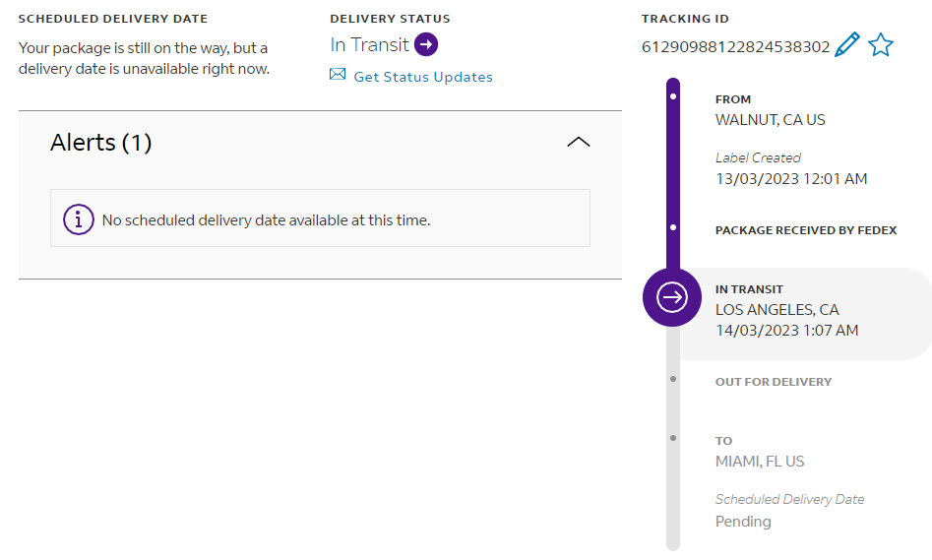
Task: Open the Get Status Updates link
Action: 423,77
